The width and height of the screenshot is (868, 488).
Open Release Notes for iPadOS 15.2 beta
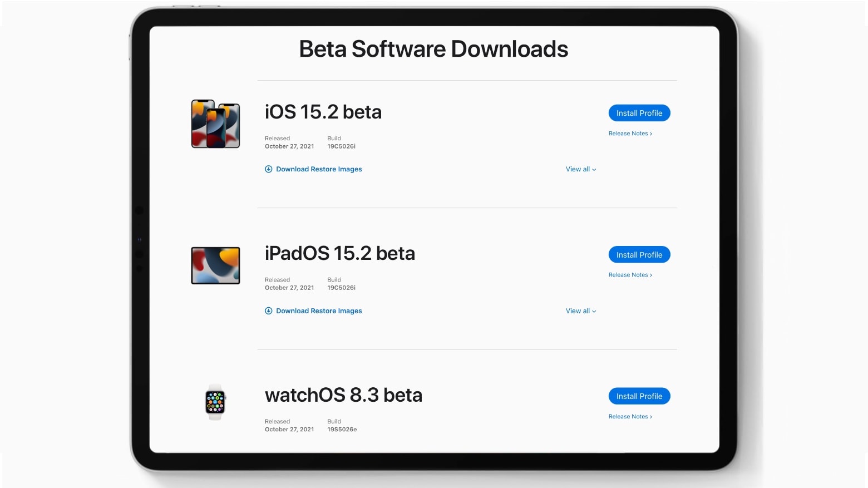[628, 274]
